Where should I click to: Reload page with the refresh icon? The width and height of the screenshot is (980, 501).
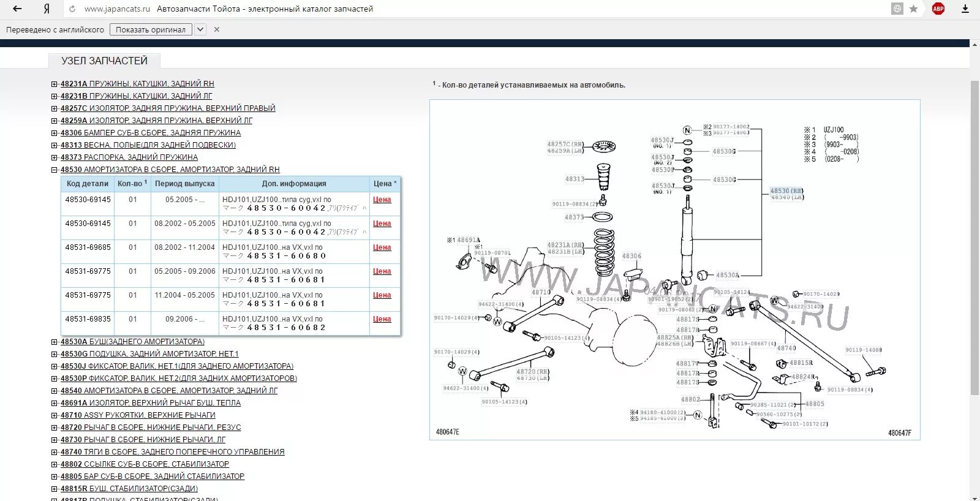click(x=72, y=9)
